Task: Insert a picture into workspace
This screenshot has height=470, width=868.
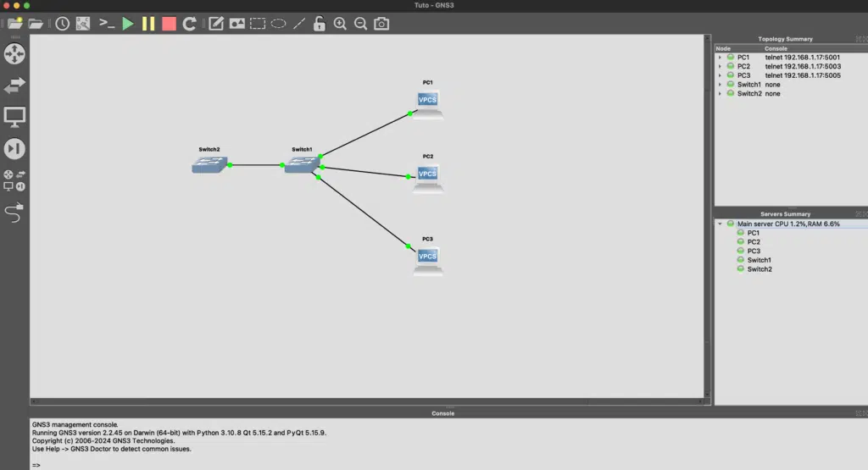Action: [237, 24]
